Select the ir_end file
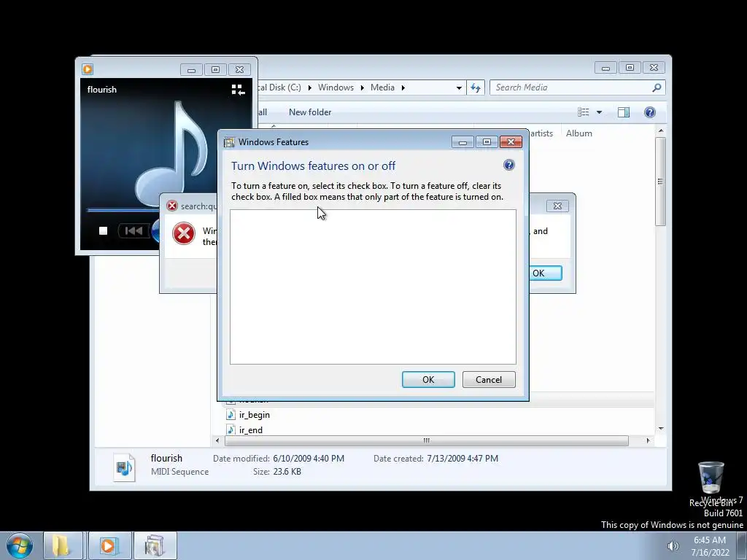This screenshot has height=560, width=747. 251,430
